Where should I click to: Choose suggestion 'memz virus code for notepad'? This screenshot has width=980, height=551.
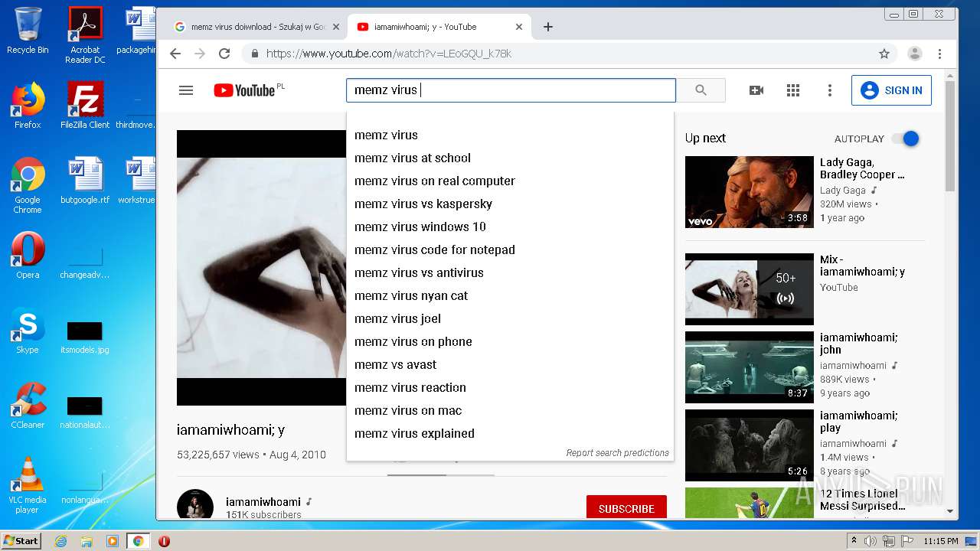(x=510, y=249)
